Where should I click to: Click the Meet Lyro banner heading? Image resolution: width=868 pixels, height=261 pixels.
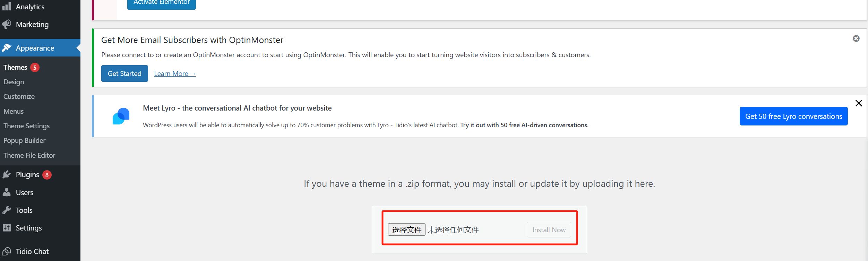237,108
